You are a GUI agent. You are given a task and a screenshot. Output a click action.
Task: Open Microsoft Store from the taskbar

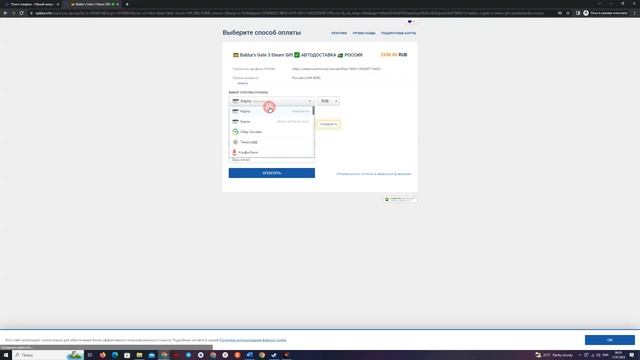click(x=127, y=355)
